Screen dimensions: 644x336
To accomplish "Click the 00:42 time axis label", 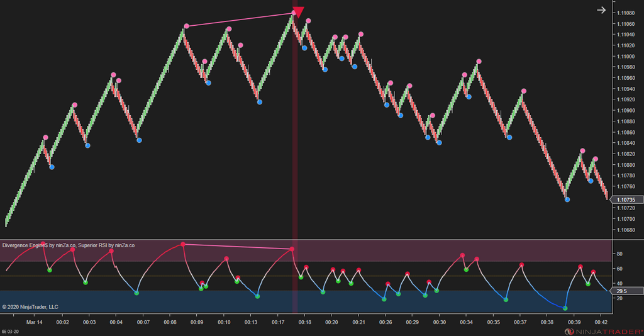I will [x=601, y=322].
